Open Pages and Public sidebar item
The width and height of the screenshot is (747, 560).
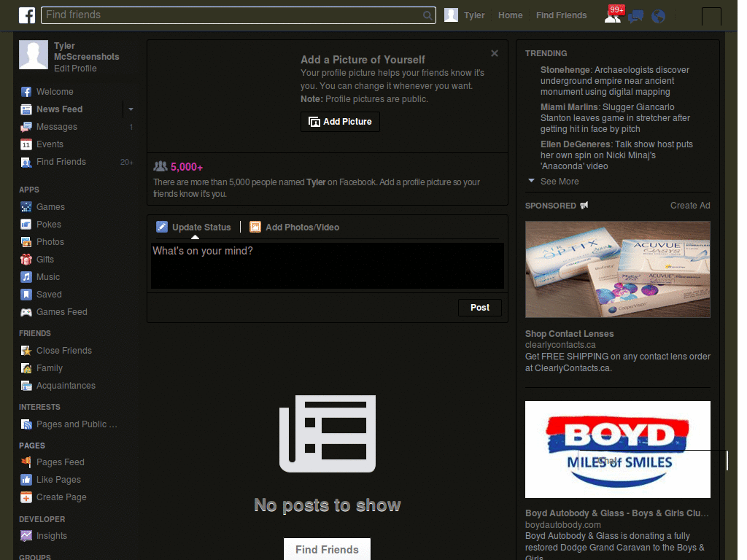77,424
